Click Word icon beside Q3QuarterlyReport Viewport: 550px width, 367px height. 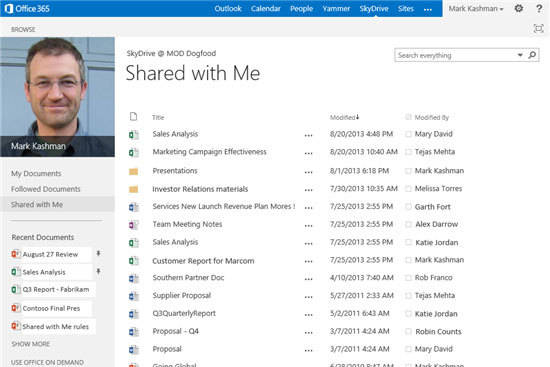pos(133,314)
